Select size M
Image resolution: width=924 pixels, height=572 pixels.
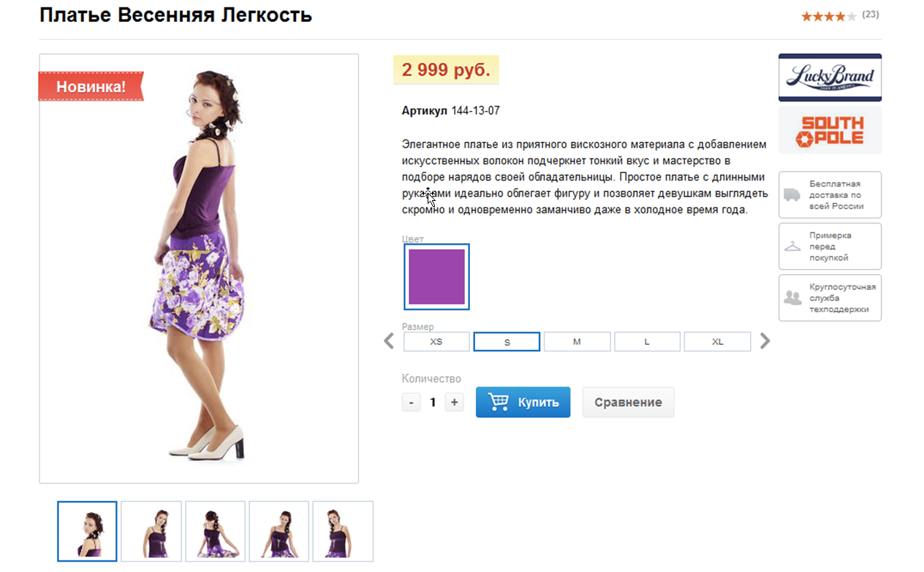click(577, 342)
